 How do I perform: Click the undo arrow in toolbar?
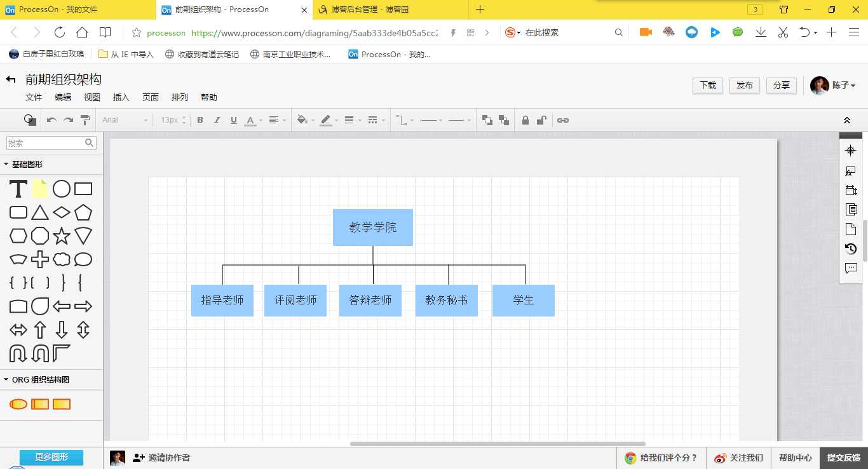[51, 120]
